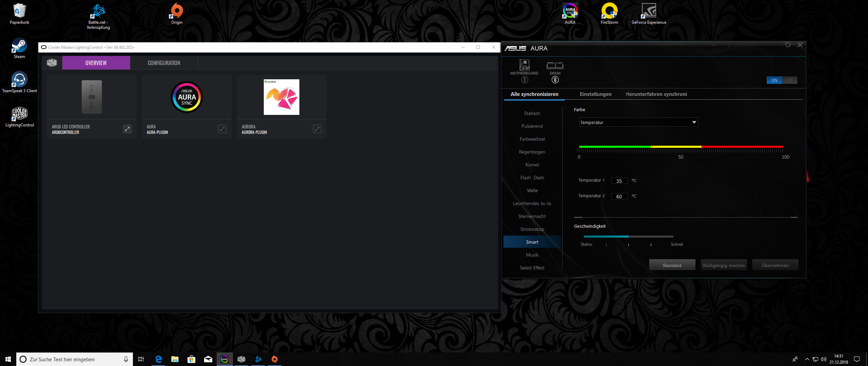Open the Select Effect list

click(x=532, y=268)
